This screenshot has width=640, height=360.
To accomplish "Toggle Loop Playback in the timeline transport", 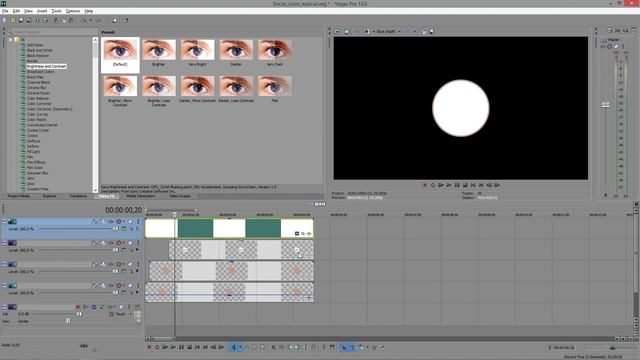I will 157,347.
